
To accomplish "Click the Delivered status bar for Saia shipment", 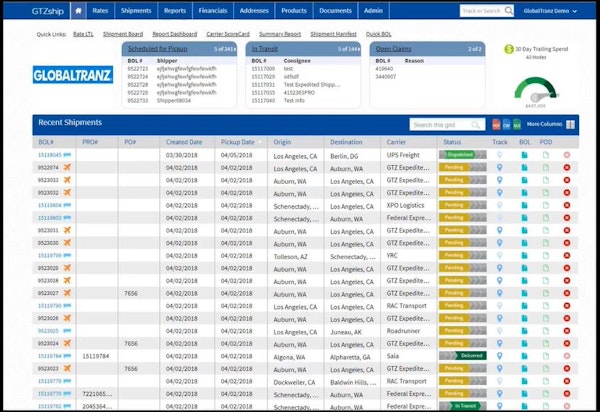I will (x=463, y=355).
